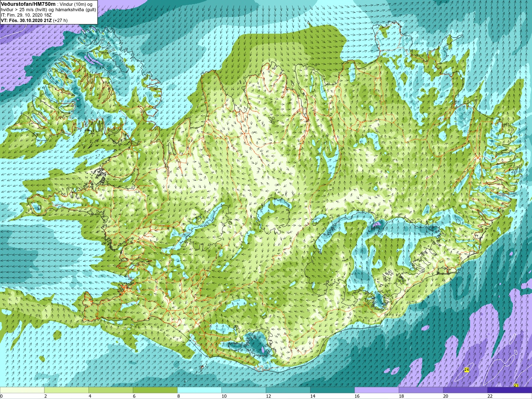Click the scale label '16'

pos(357,396)
